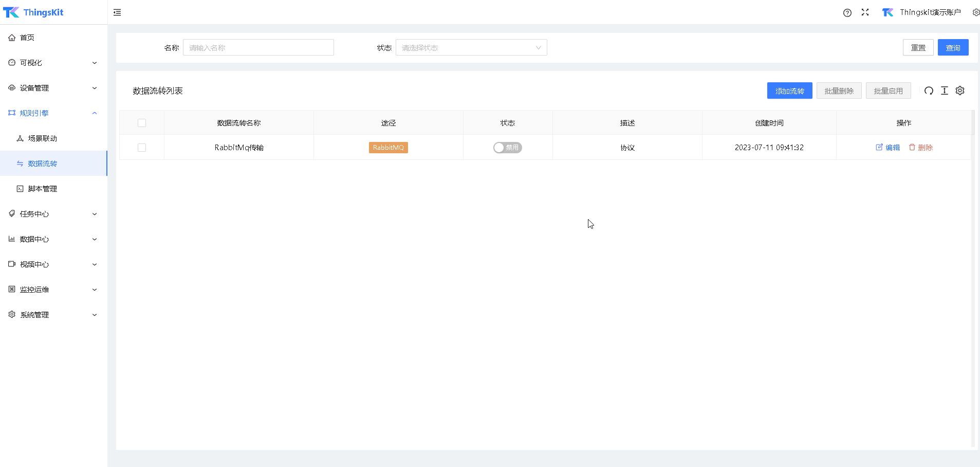Select the RabbitMq传输 row checkbox

[x=142, y=148]
